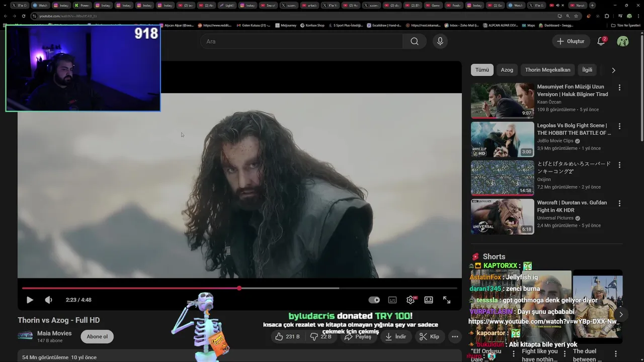Open the Excalidraw bookmark
Image resolution: width=644 pixels, height=362 pixels.
click(383, 25)
